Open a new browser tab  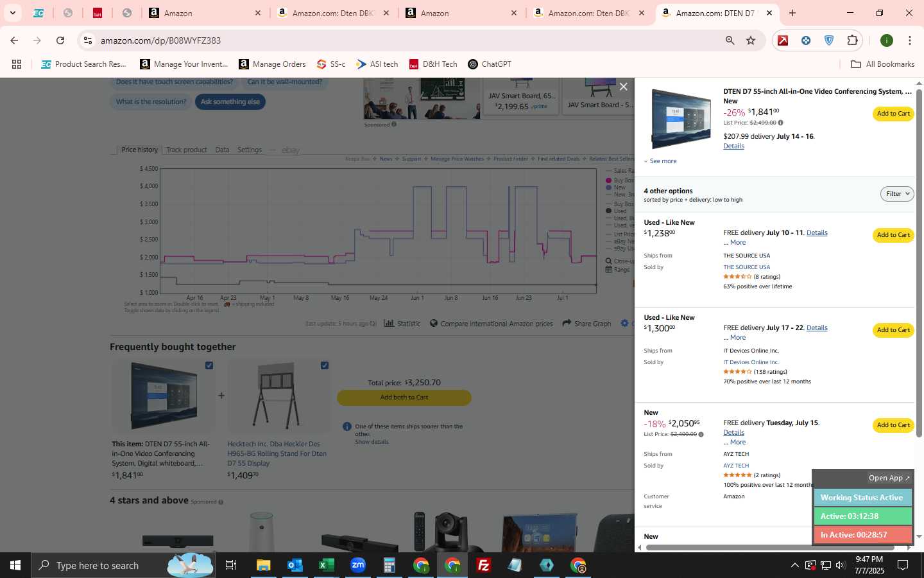coord(792,13)
